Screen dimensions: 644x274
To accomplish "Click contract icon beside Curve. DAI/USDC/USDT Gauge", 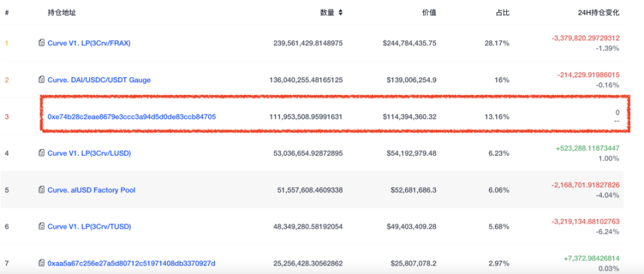I will 42,80.
